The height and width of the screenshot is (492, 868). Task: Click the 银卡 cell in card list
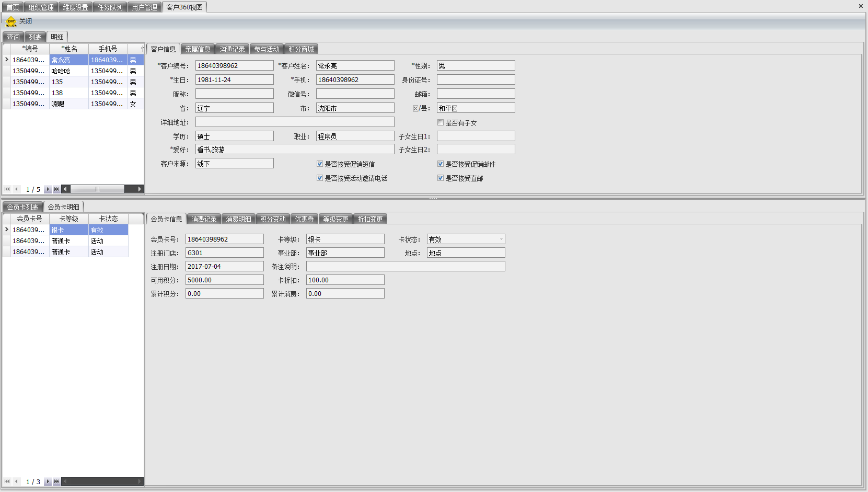pos(69,230)
